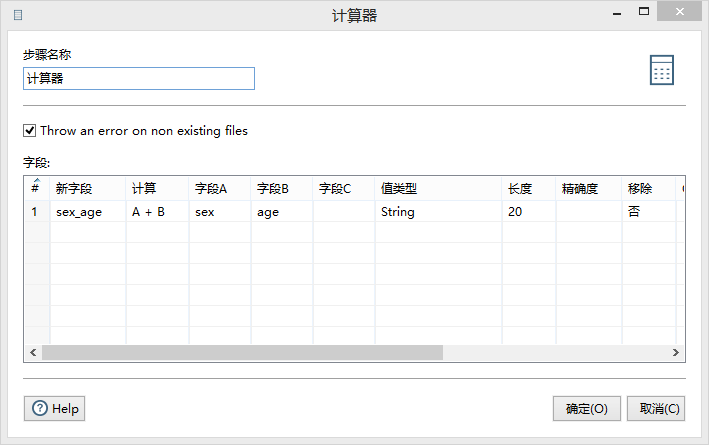Select row number 1
709x445 pixels.
coord(36,211)
